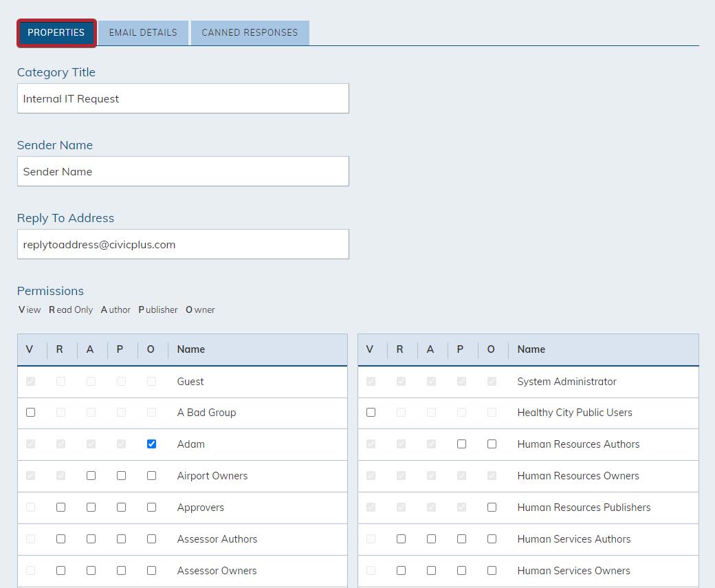Click the Name header in right table

(x=531, y=349)
